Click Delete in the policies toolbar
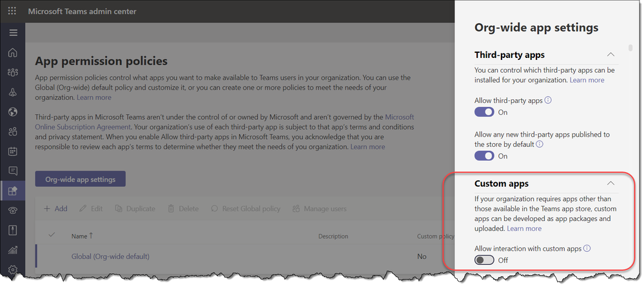644x288 pixels. [x=183, y=209]
